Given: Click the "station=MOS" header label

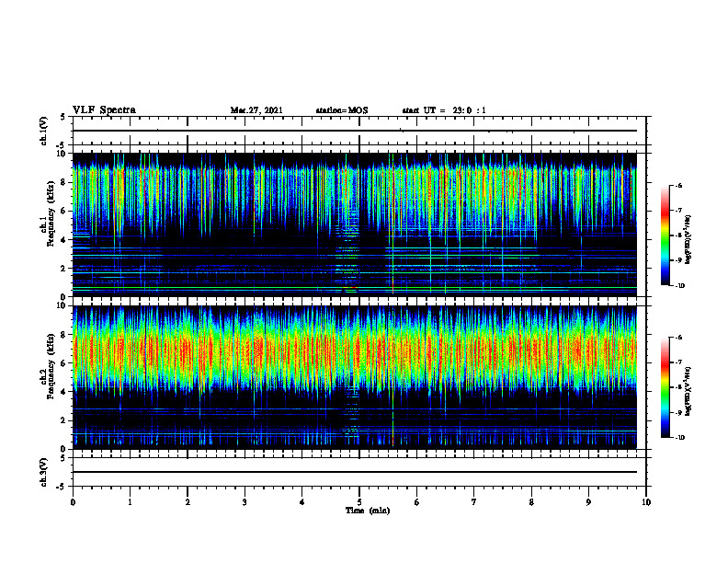Looking at the screenshot, I should click(342, 110).
